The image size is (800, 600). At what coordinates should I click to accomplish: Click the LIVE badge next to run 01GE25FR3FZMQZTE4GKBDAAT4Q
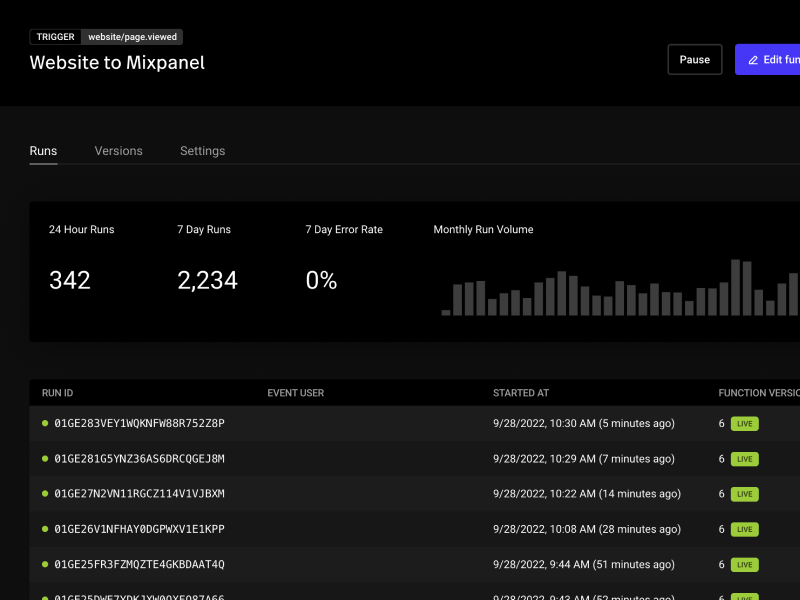(743, 564)
